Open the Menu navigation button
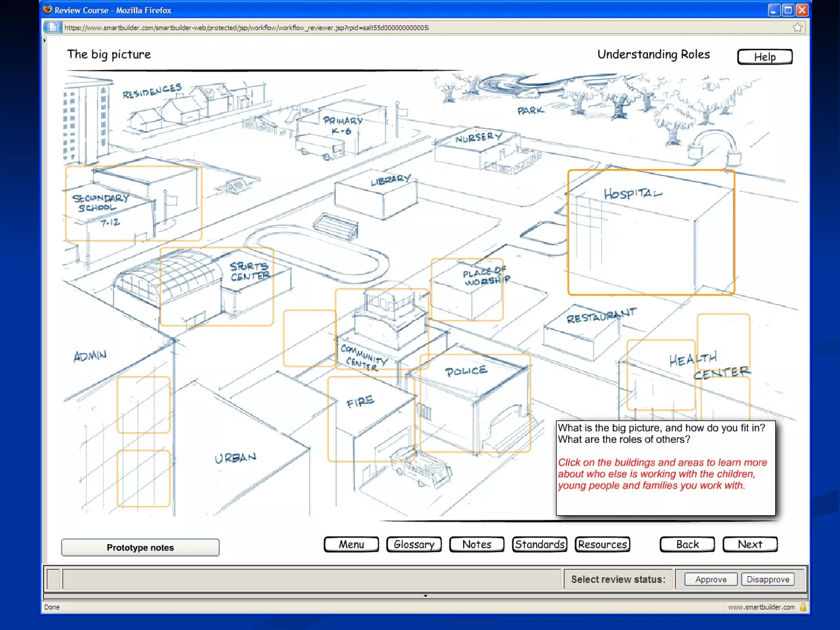Viewport: 840px width, 630px height. point(351,544)
